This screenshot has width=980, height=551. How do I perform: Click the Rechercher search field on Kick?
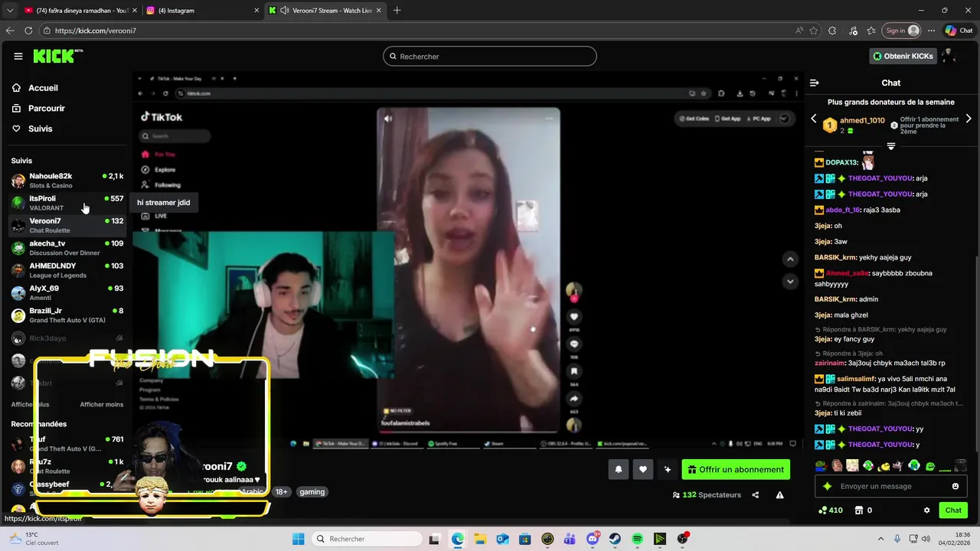tap(490, 56)
